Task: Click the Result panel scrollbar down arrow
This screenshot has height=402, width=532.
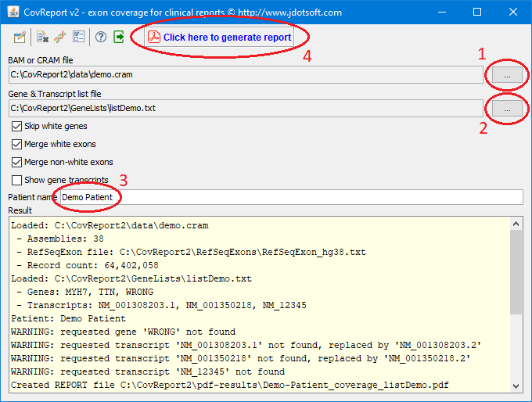Action: (x=516, y=386)
